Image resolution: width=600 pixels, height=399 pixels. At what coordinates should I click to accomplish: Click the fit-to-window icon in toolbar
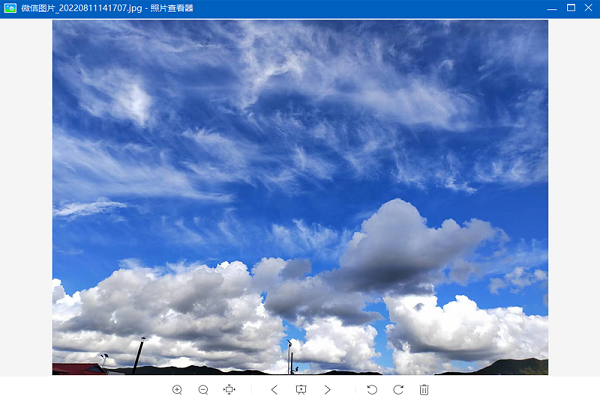(229, 389)
